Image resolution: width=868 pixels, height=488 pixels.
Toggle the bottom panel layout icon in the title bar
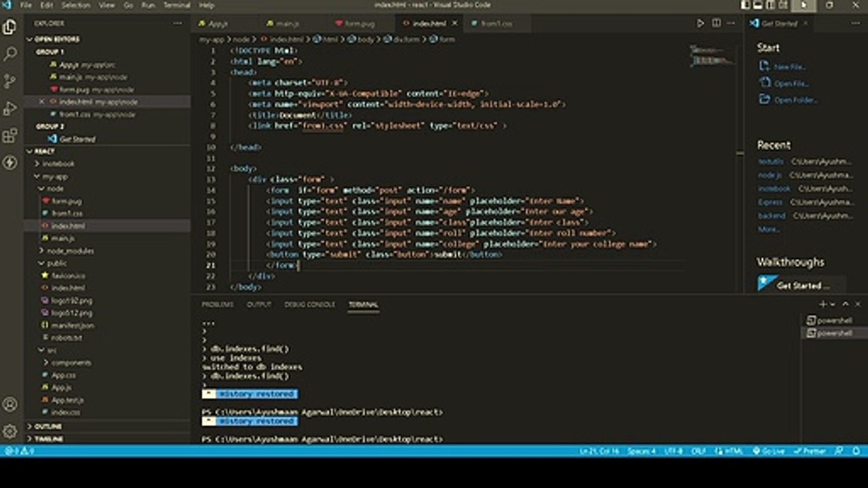757,5
